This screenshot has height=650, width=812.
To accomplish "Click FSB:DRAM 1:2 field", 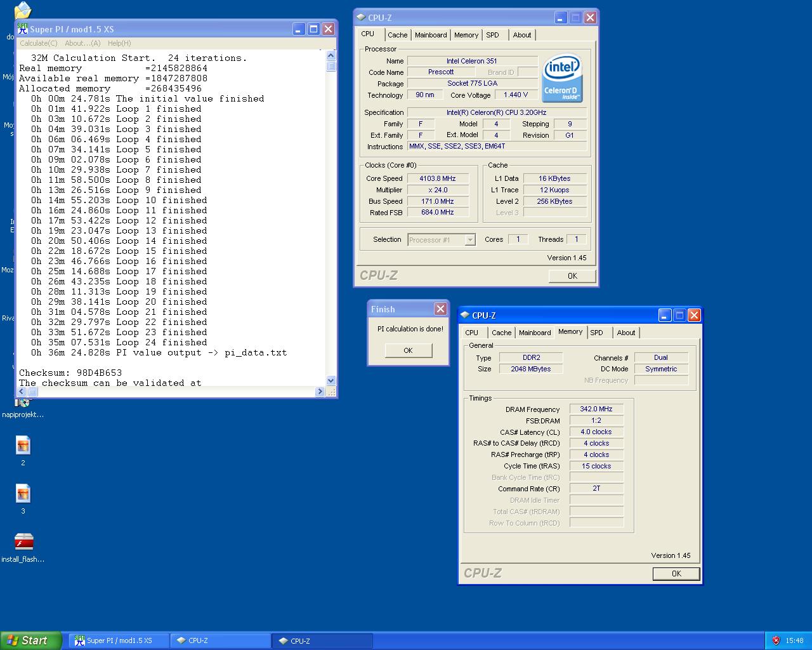I will coord(596,421).
